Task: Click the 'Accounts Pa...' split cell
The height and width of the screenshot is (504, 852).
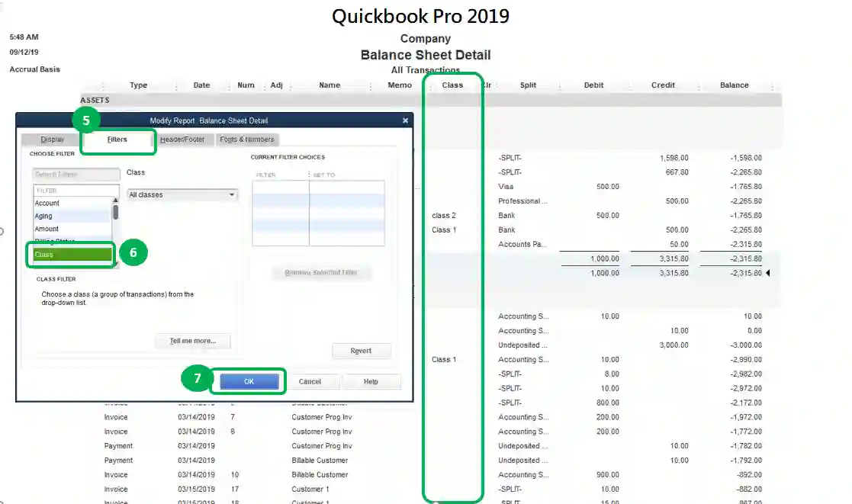Action: (x=522, y=245)
